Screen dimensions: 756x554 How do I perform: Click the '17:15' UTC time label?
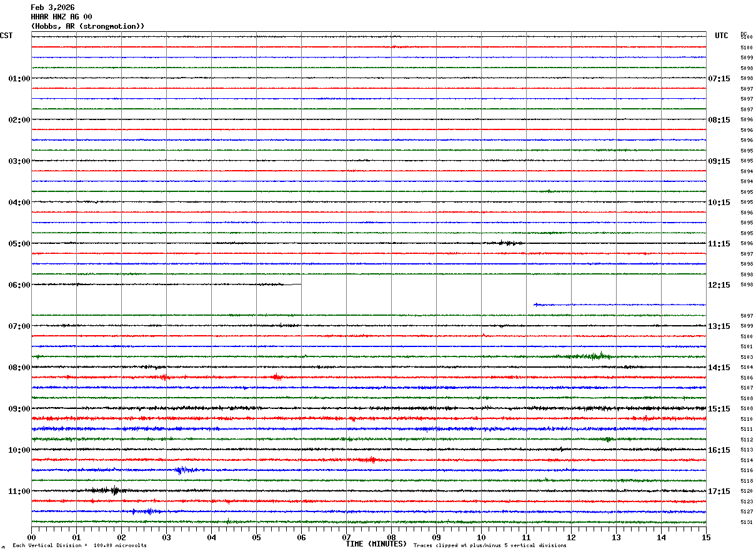[719, 491]
